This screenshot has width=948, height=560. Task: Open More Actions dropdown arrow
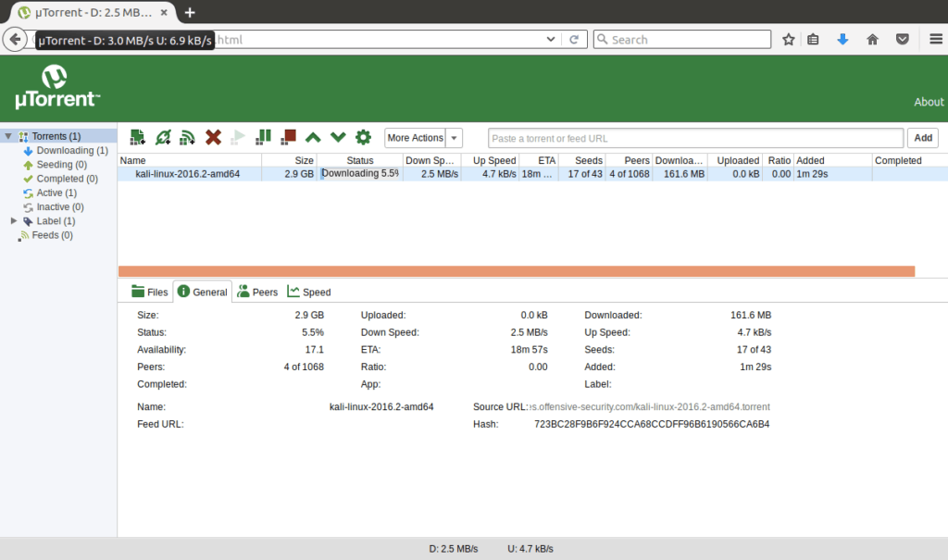pyautogui.click(x=454, y=138)
